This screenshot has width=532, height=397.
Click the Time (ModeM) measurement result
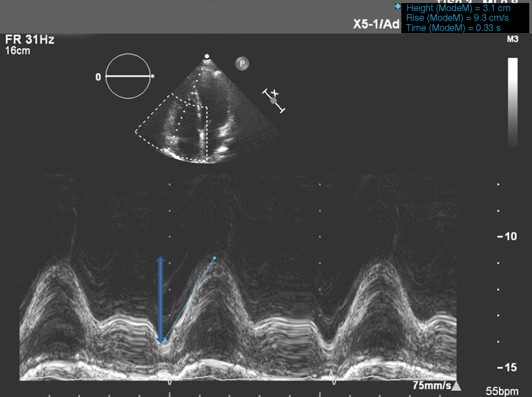click(453, 28)
